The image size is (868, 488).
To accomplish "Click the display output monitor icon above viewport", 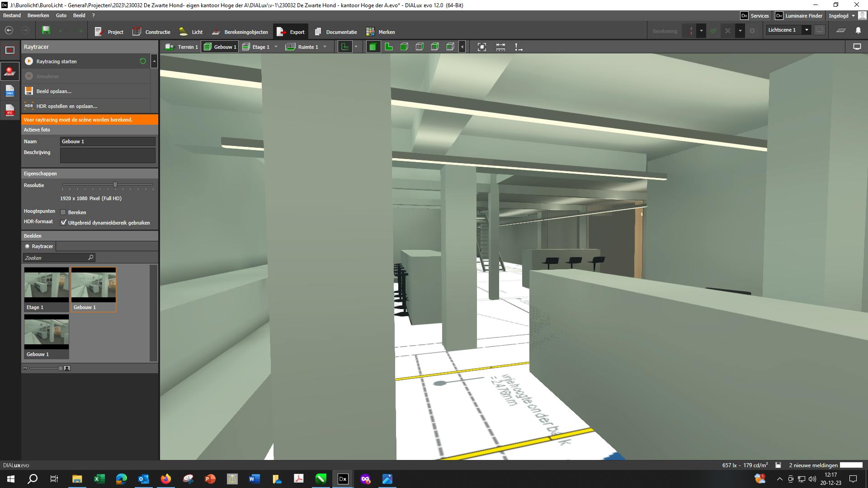I will coord(857,46).
